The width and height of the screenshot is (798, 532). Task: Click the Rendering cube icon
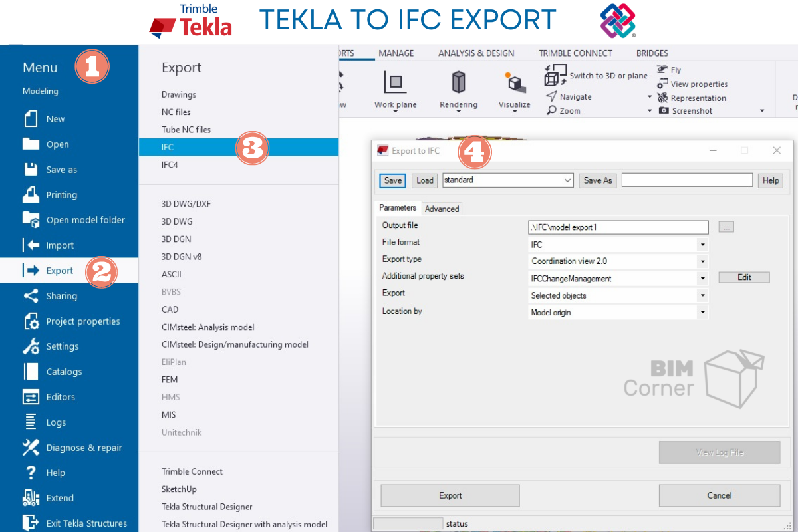[x=458, y=82]
